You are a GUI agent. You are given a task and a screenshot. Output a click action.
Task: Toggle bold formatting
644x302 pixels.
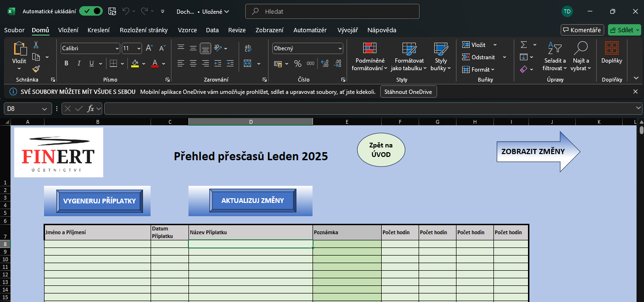(66, 64)
